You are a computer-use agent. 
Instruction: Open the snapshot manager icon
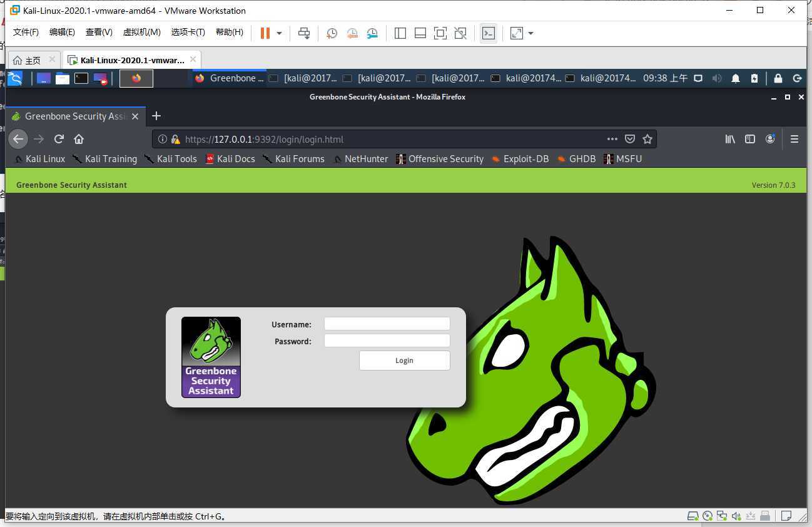[372, 33]
